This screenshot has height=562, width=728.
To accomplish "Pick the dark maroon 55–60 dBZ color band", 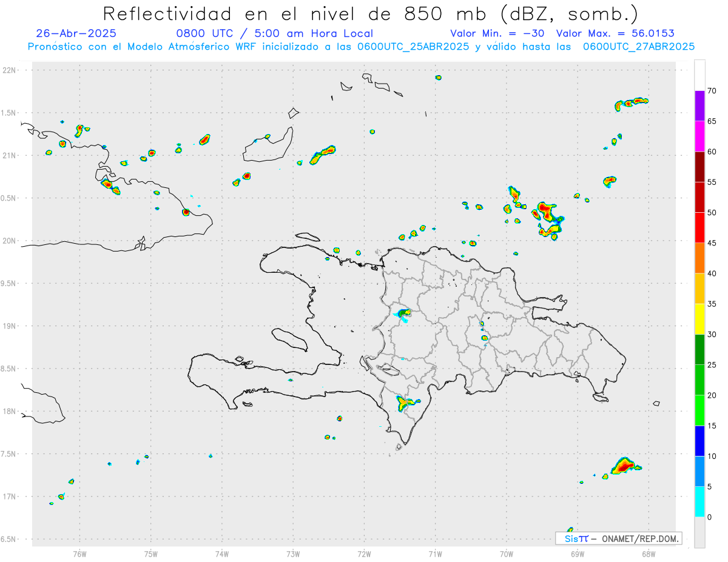I will pyautogui.click(x=699, y=167).
